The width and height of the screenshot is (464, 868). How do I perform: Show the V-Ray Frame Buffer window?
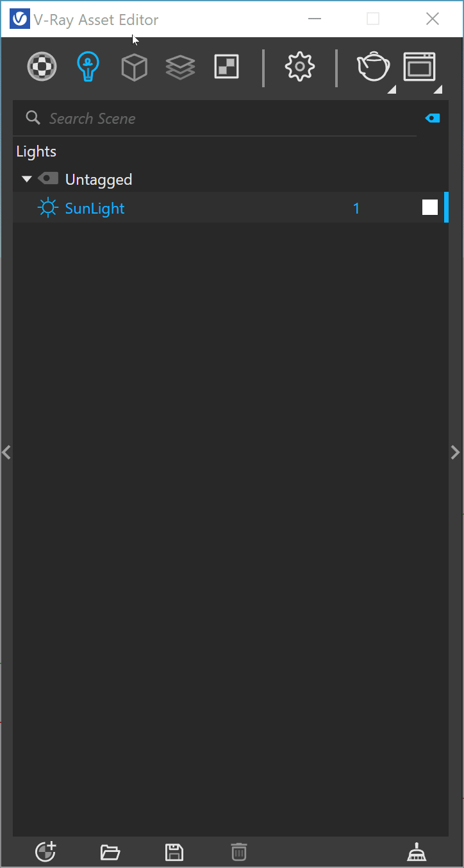click(x=419, y=67)
